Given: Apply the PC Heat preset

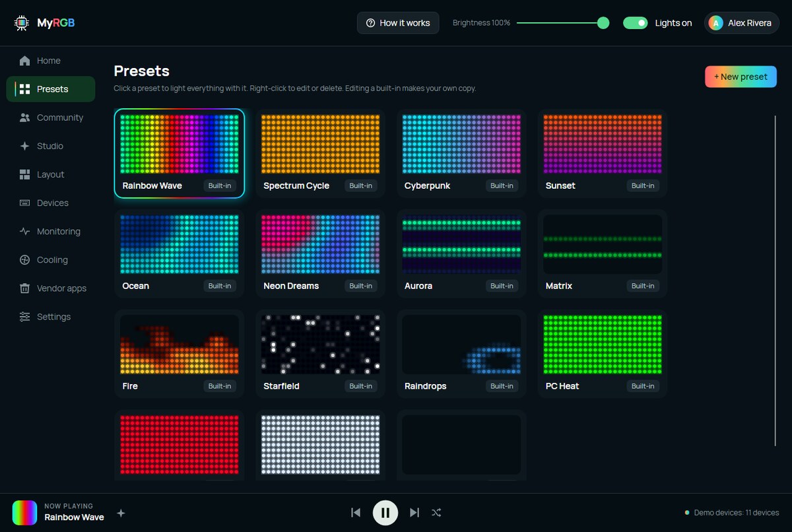Looking at the screenshot, I should point(603,354).
